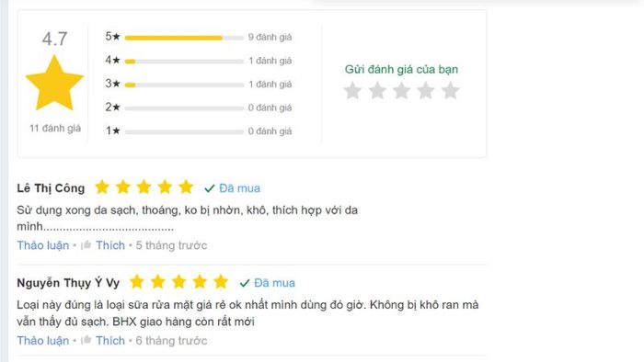This screenshot has width=644, height=362.
Task: Select the third rating star
Action: [x=401, y=91]
